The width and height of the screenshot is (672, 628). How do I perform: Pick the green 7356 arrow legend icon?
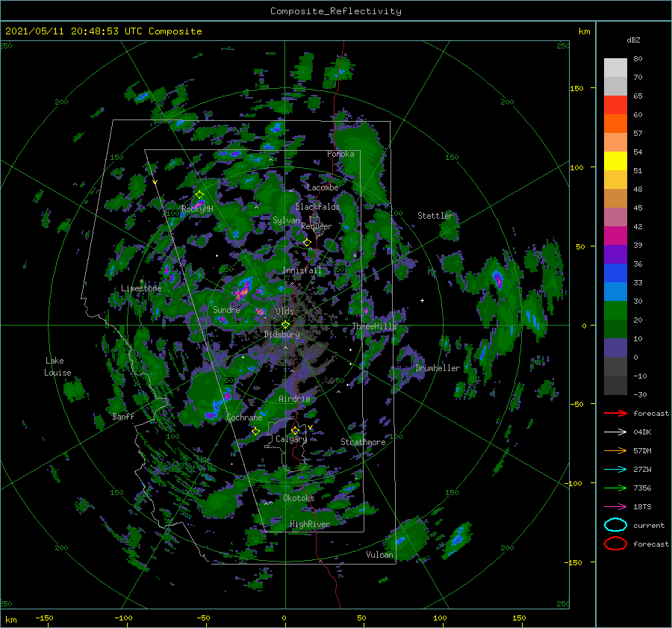click(615, 488)
